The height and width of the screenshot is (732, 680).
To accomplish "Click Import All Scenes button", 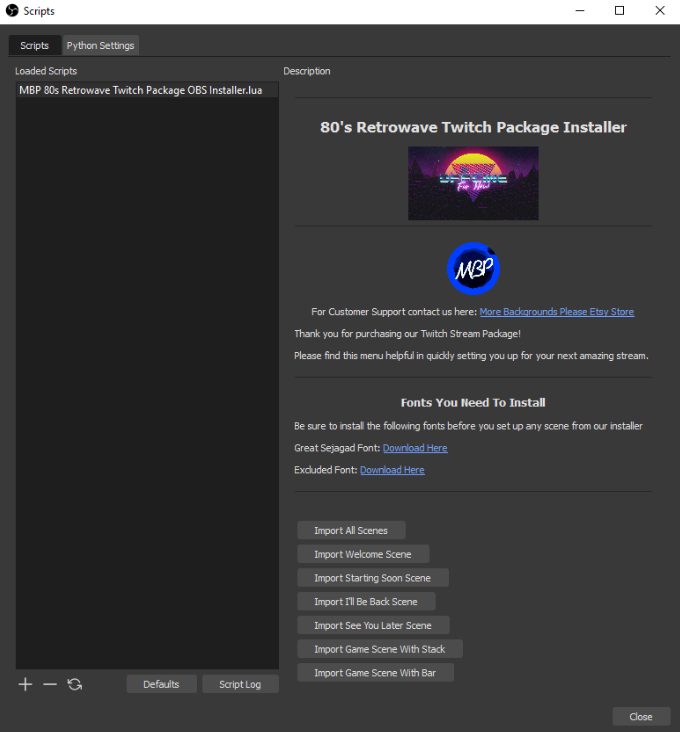I will tap(351, 530).
